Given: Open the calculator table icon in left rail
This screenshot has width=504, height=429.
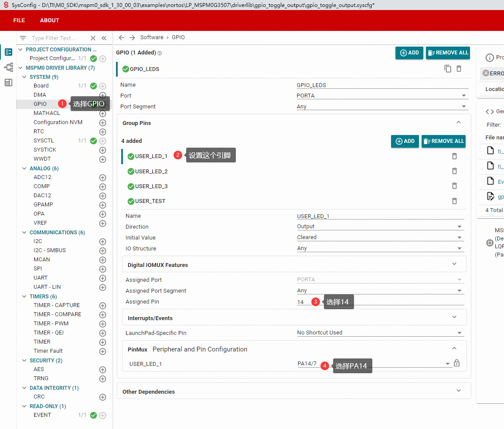Looking at the screenshot, I should point(8,82).
